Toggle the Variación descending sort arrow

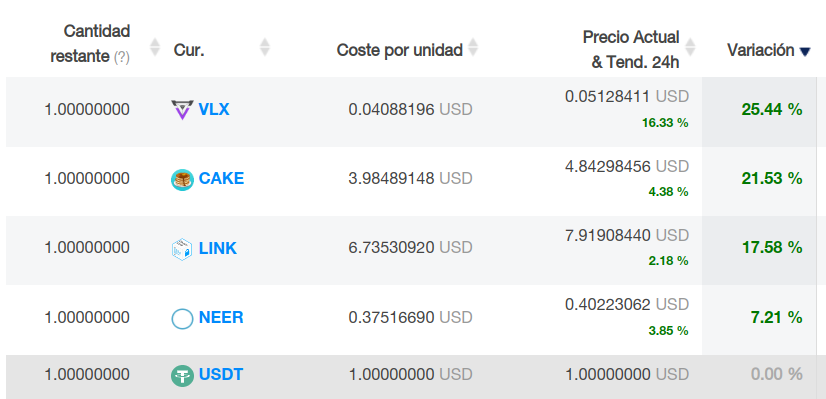[x=804, y=52]
